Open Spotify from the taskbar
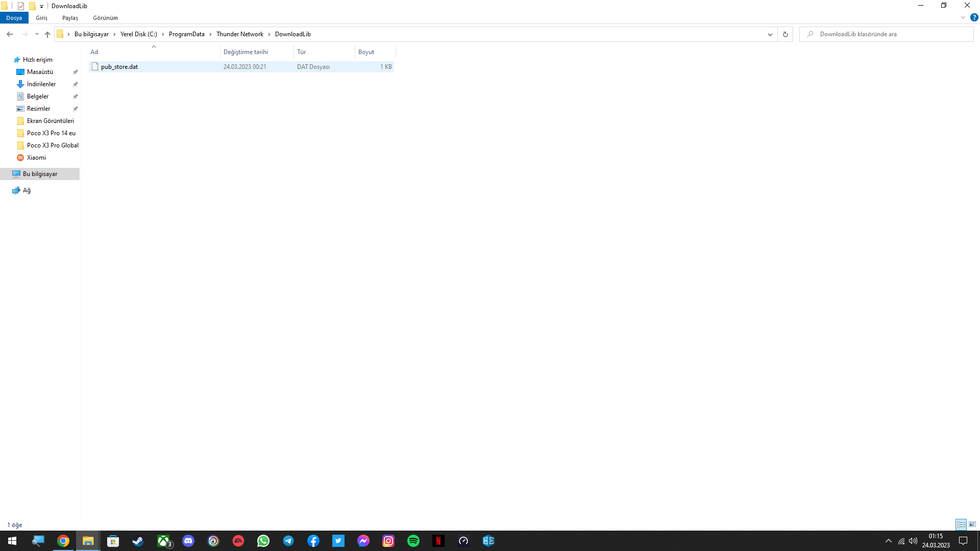980x551 pixels. pos(413,541)
